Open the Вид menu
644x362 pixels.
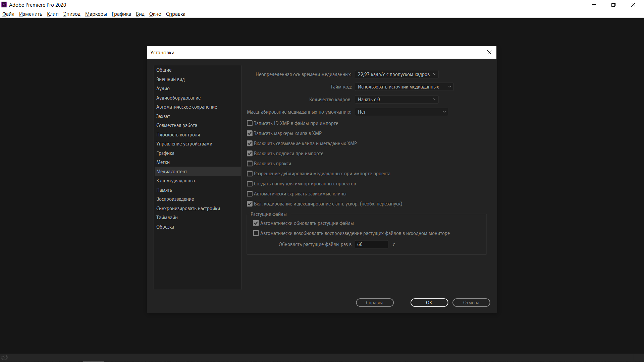(x=140, y=14)
